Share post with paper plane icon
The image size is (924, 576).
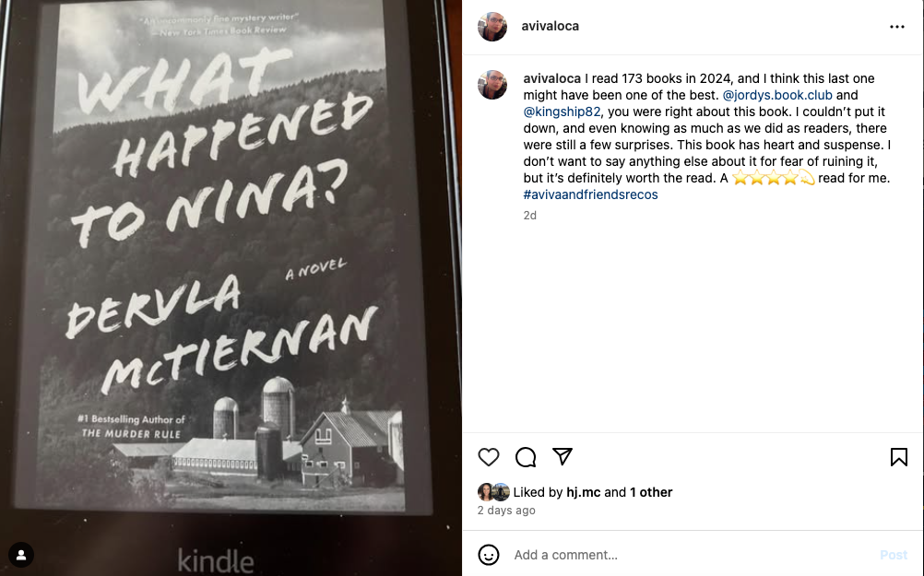(x=563, y=456)
